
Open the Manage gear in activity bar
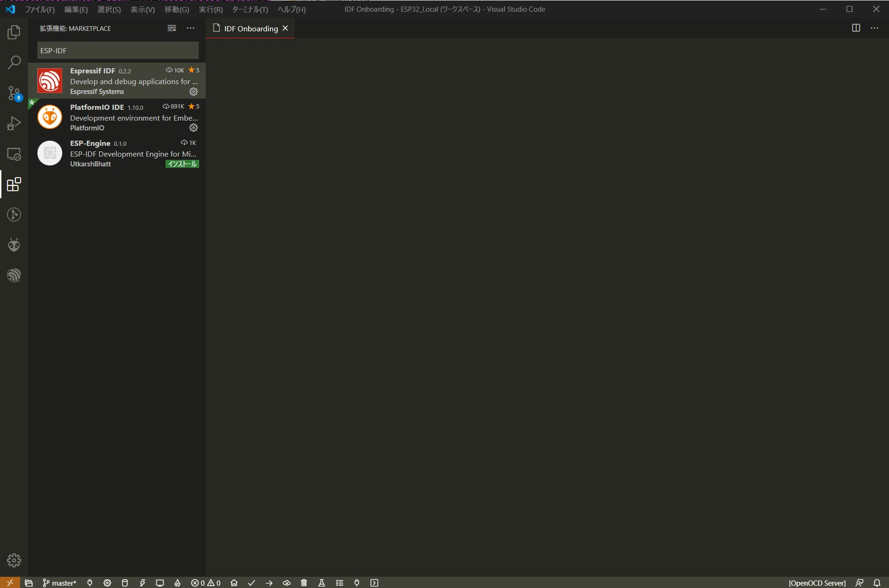tap(14, 560)
